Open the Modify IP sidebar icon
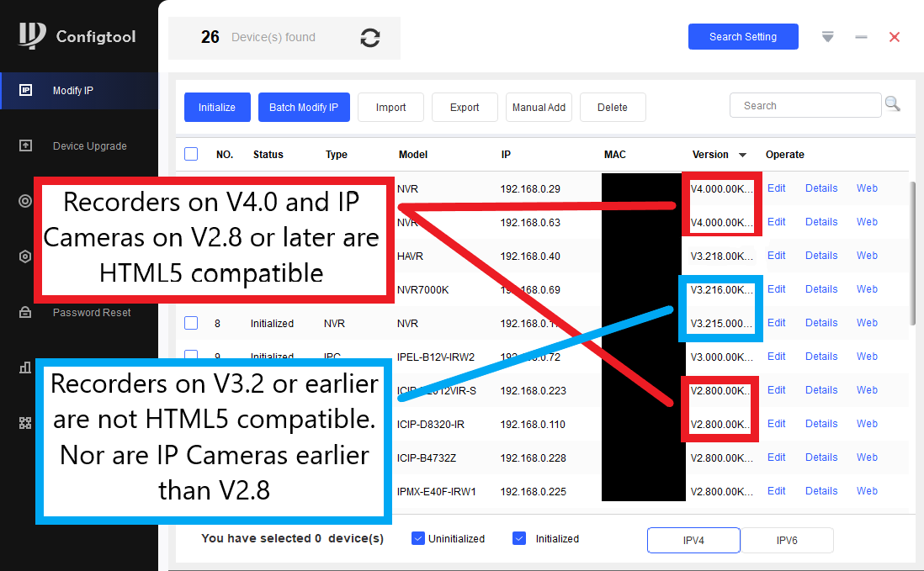The height and width of the screenshot is (571, 924). pyautogui.click(x=25, y=90)
